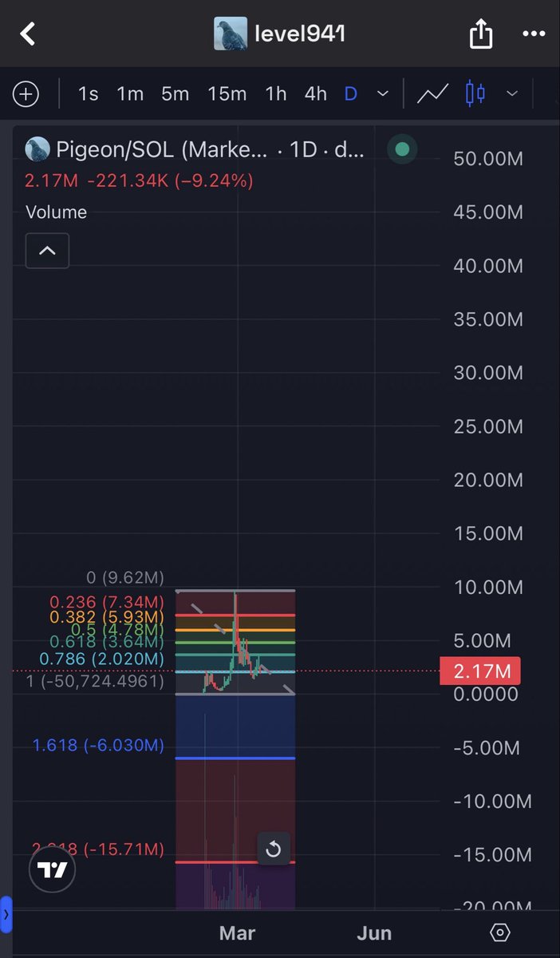Viewport: 560px width, 958px height.
Task: Add a symbol with the plus icon
Action: tap(26, 94)
